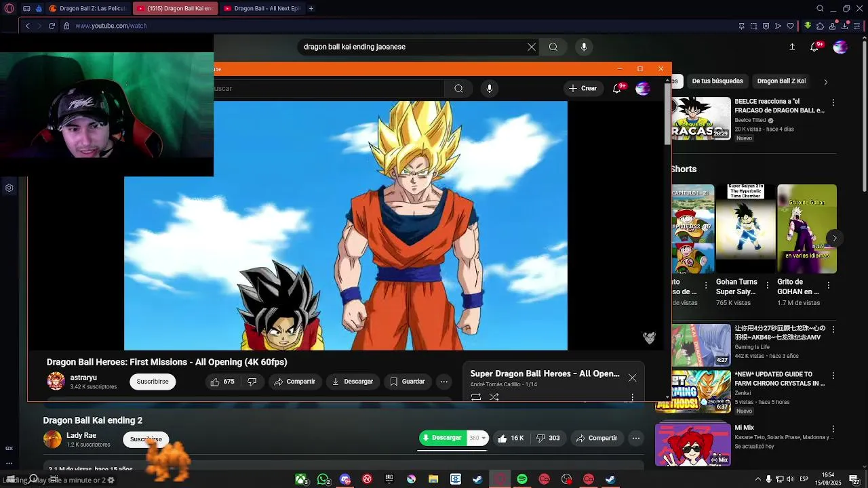Screen dimensions: 868x488
Task: Open the notifications bell in main YouTube header
Action: tap(814, 47)
